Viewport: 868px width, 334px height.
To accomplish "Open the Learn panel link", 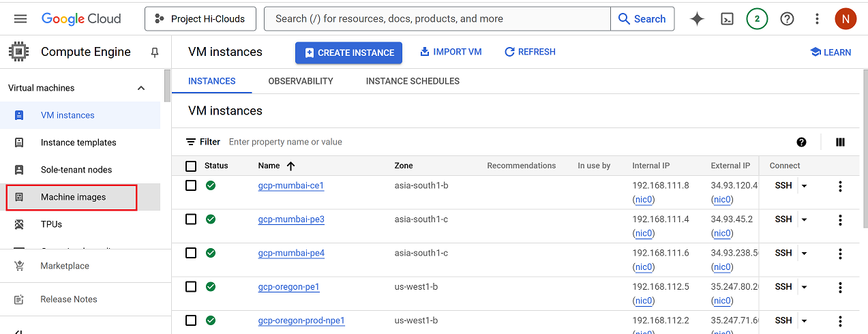I will tap(830, 52).
